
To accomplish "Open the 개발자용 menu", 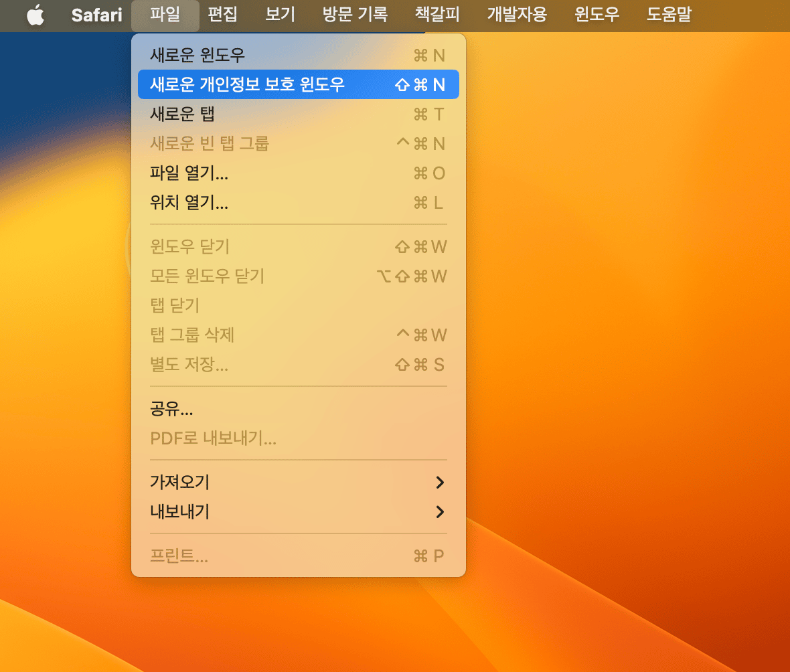I will 517,15.
